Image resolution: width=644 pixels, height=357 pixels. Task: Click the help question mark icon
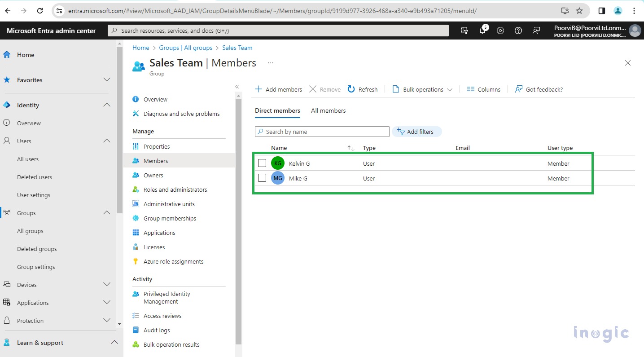pyautogui.click(x=518, y=31)
